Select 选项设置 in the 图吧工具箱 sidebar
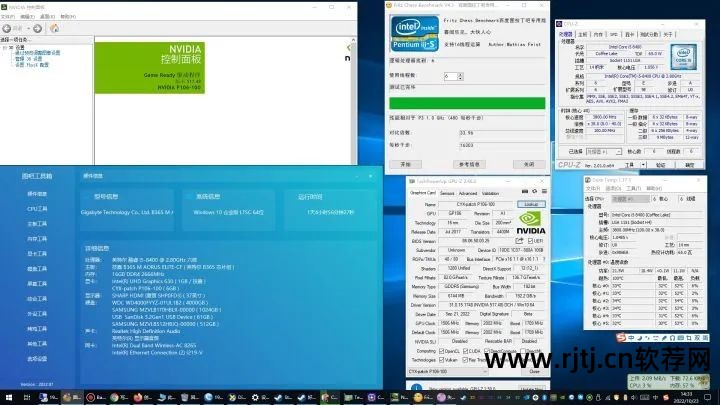Viewport: 720px width, 405px height. pos(37,359)
